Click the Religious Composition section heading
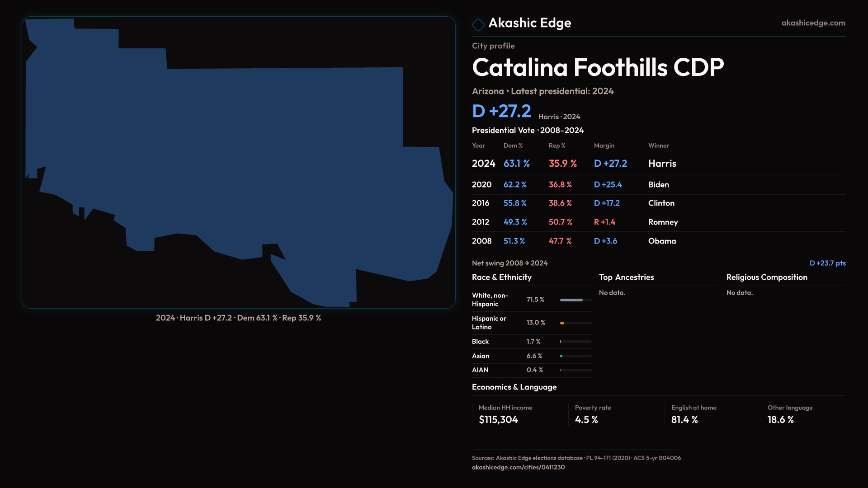Image resolution: width=868 pixels, height=488 pixels. (766, 277)
